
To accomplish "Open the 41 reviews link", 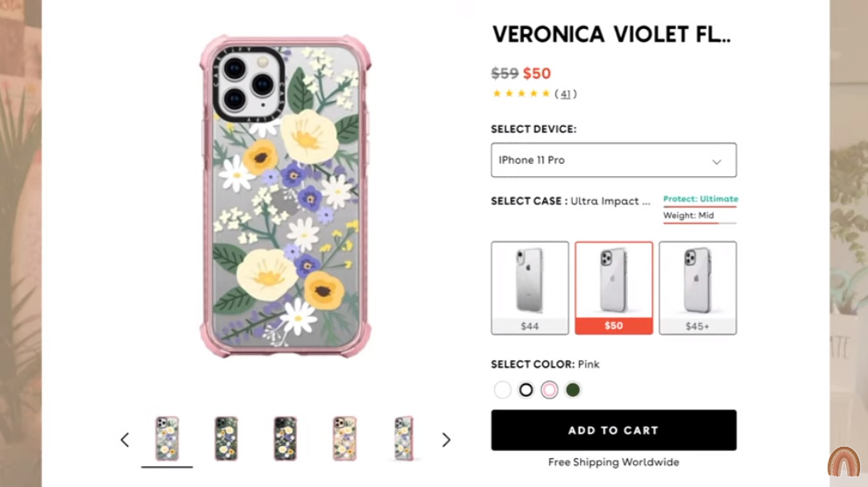I will point(566,94).
